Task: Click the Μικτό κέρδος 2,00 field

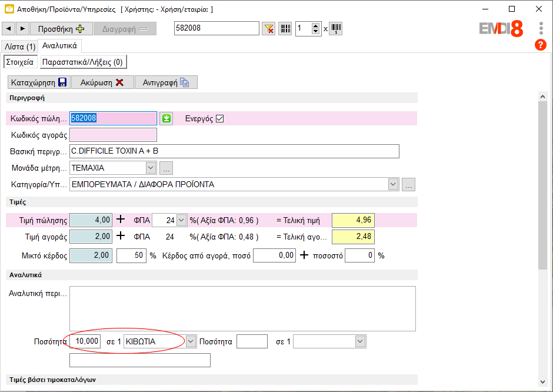Action: tap(91, 255)
